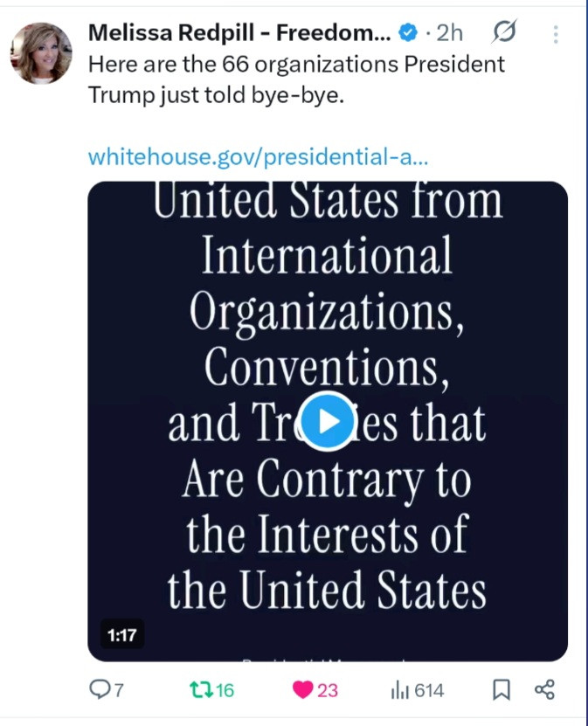Bookmark this post
The image size is (588, 726).
[x=502, y=690]
